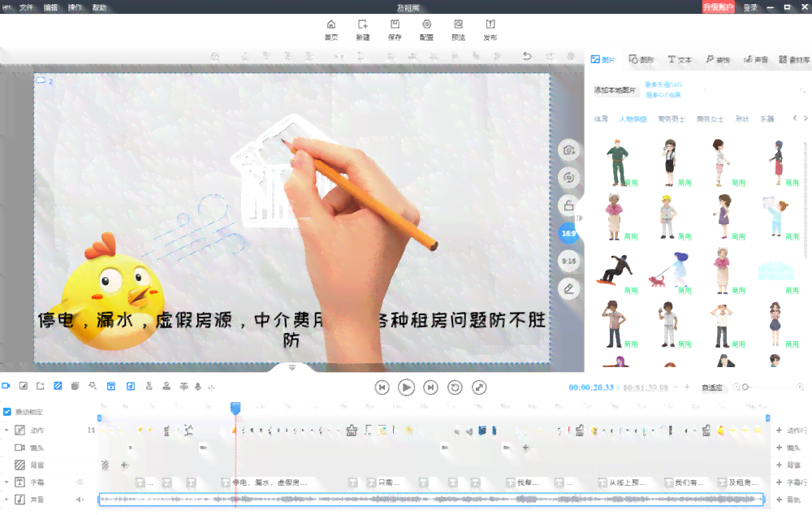Click the 预览 preview icon

[x=458, y=30]
